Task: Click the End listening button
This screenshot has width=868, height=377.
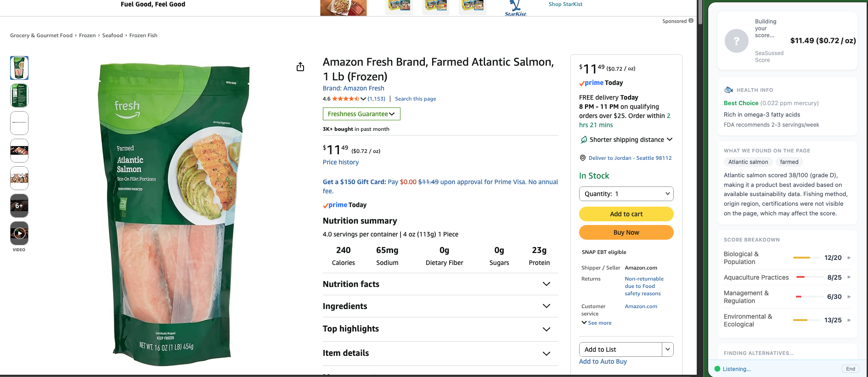Action: point(850,369)
